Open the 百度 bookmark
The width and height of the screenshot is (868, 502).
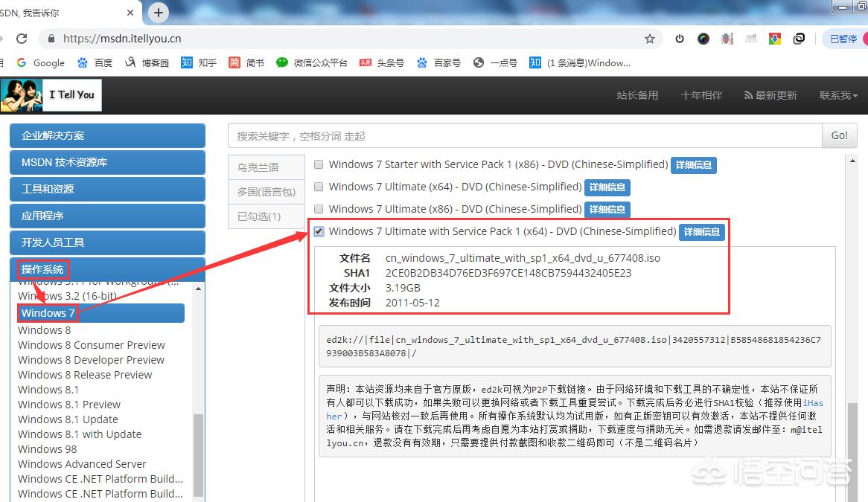95,62
